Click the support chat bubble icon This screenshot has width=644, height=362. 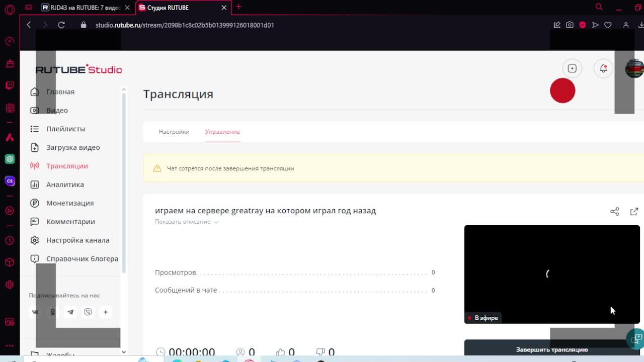click(637, 338)
